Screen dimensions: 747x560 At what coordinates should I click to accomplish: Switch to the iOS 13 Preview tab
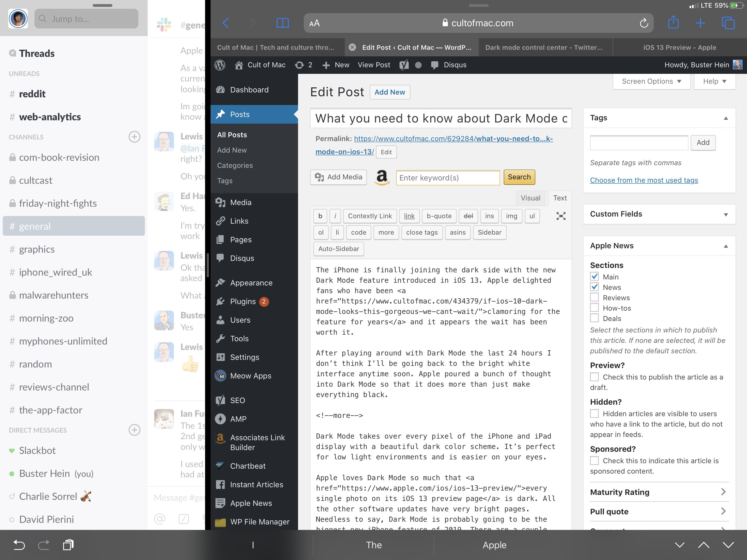[x=679, y=47]
